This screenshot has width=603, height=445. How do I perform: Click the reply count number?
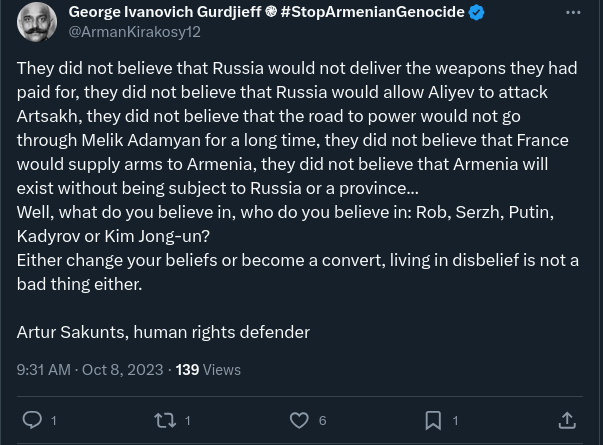pyautogui.click(x=54, y=421)
